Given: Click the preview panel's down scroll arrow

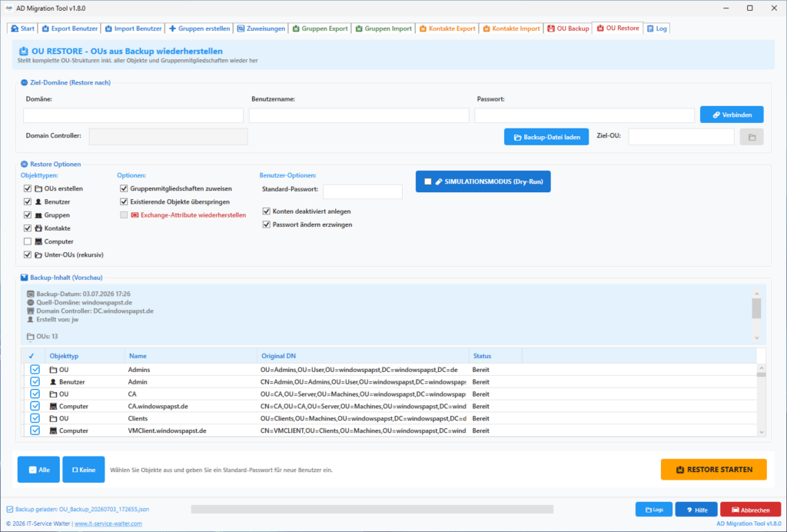Looking at the screenshot, I should click(757, 337).
